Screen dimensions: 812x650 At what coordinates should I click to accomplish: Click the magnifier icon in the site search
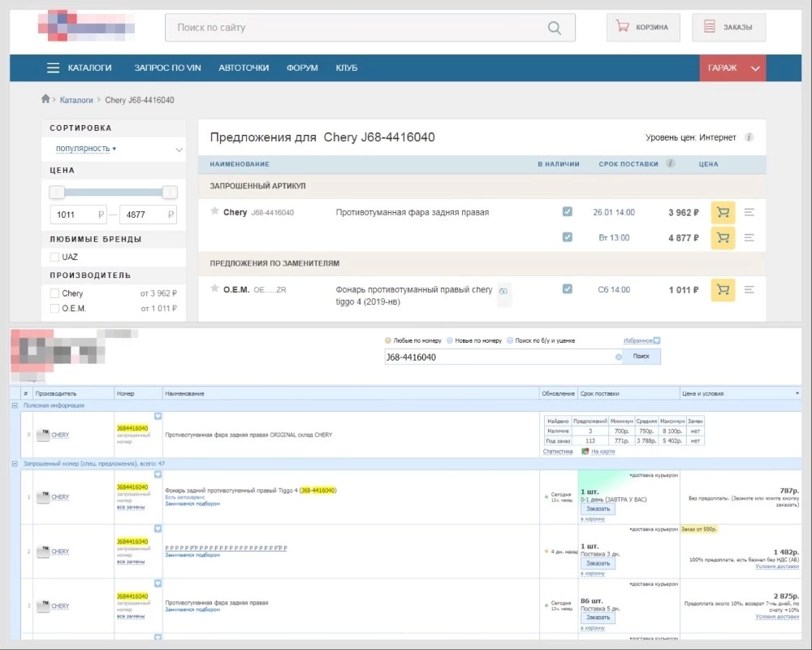(x=554, y=28)
